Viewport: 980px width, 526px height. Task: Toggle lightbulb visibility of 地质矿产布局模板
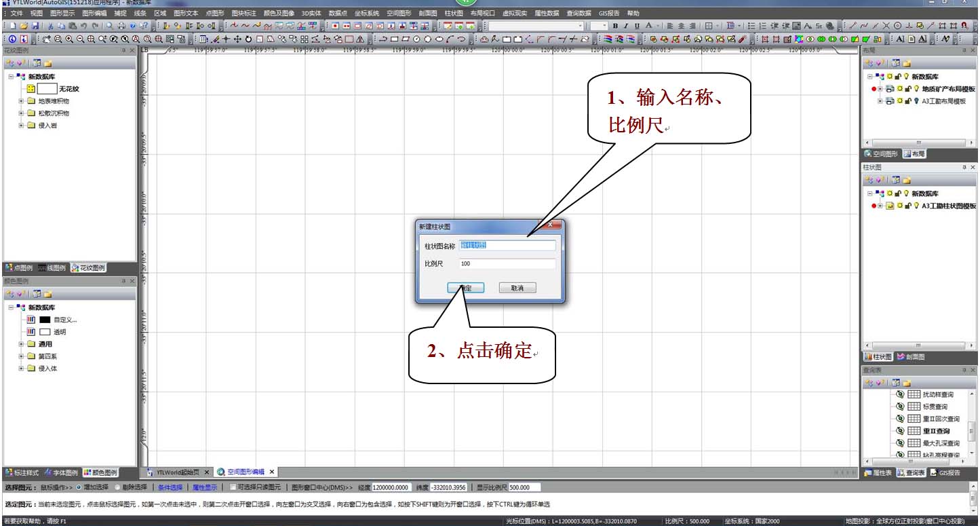(916, 89)
